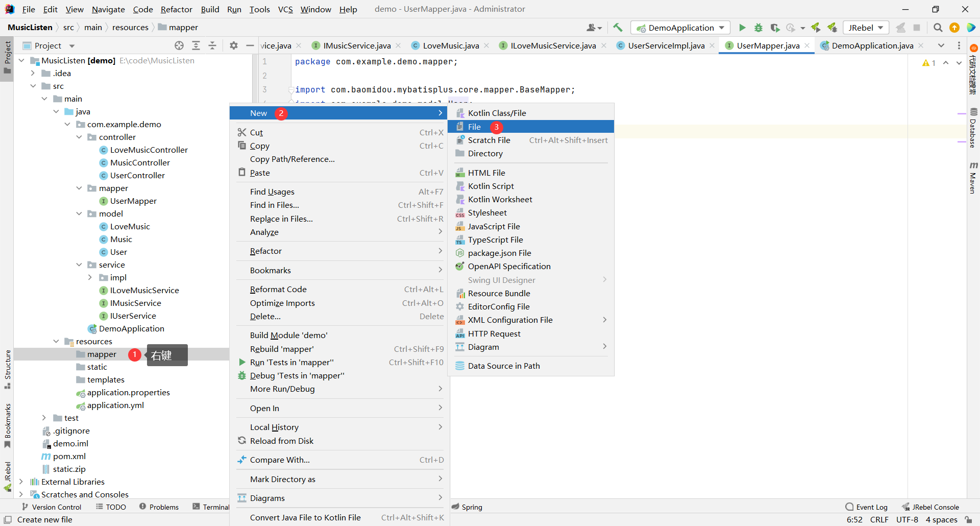Select pom.xml in the project tree
980x526 pixels.
tap(69, 456)
